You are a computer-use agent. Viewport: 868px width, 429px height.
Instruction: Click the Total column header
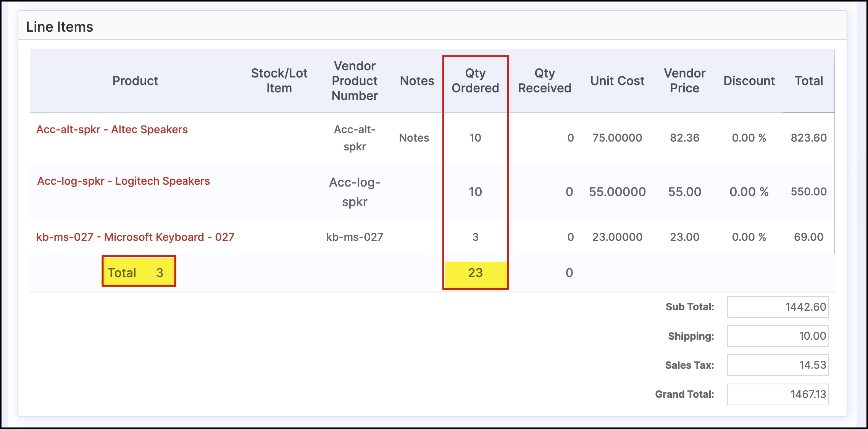click(x=809, y=81)
